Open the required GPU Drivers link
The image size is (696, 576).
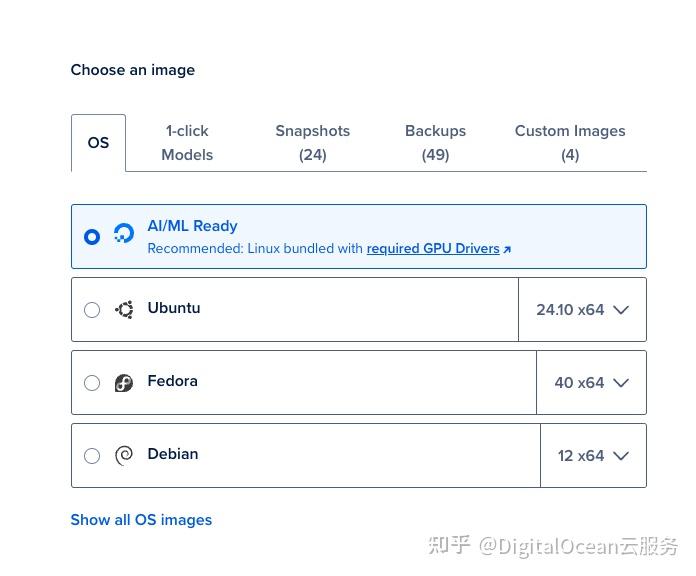[x=433, y=249]
